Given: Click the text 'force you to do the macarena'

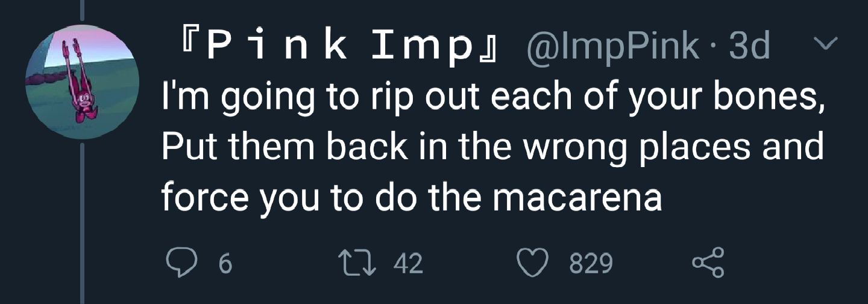Looking at the screenshot, I should 411,197.
